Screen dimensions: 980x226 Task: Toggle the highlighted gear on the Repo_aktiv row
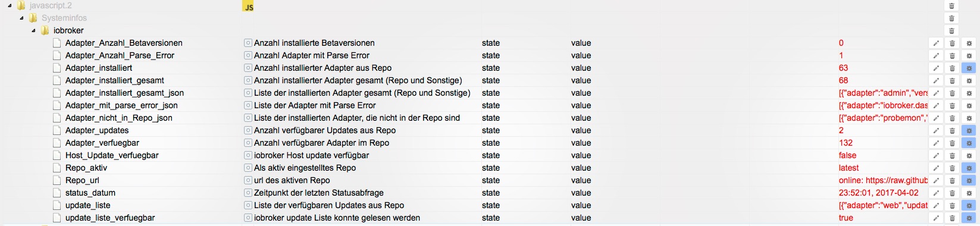[x=969, y=168]
